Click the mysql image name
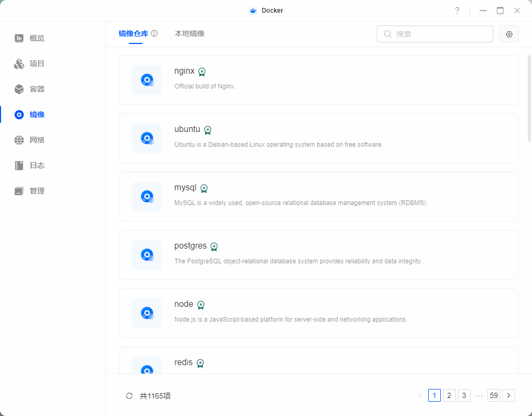 pos(185,188)
